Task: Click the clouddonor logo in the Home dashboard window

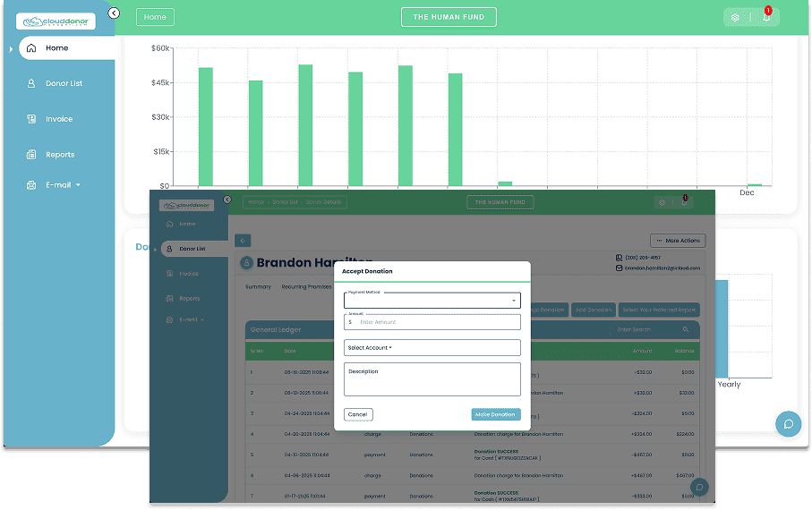Action: click(x=56, y=21)
